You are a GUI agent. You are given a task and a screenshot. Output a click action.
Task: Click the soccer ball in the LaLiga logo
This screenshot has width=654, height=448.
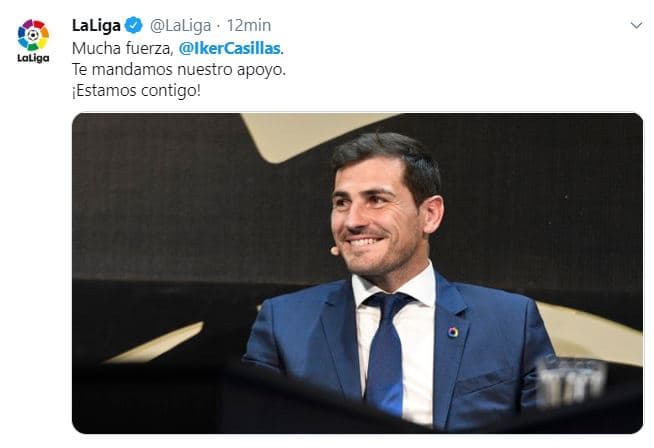[x=33, y=35]
